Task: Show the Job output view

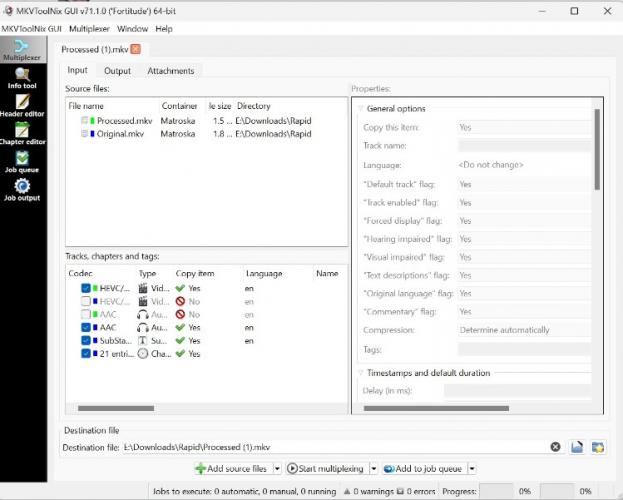Action: pyautogui.click(x=21, y=190)
